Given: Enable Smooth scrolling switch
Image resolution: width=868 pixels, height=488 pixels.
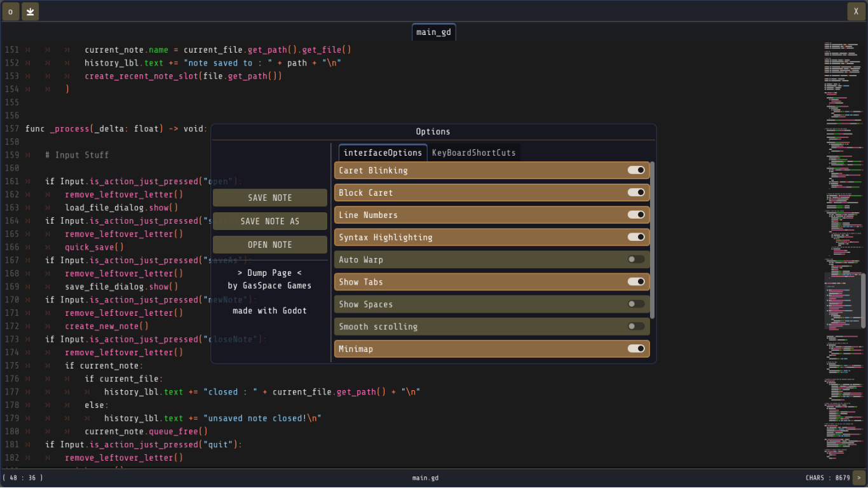Looking at the screenshot, I should 636,327.
